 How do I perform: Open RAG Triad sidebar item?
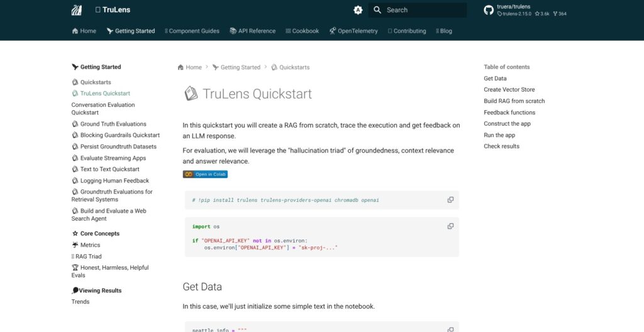click(88, 257)
